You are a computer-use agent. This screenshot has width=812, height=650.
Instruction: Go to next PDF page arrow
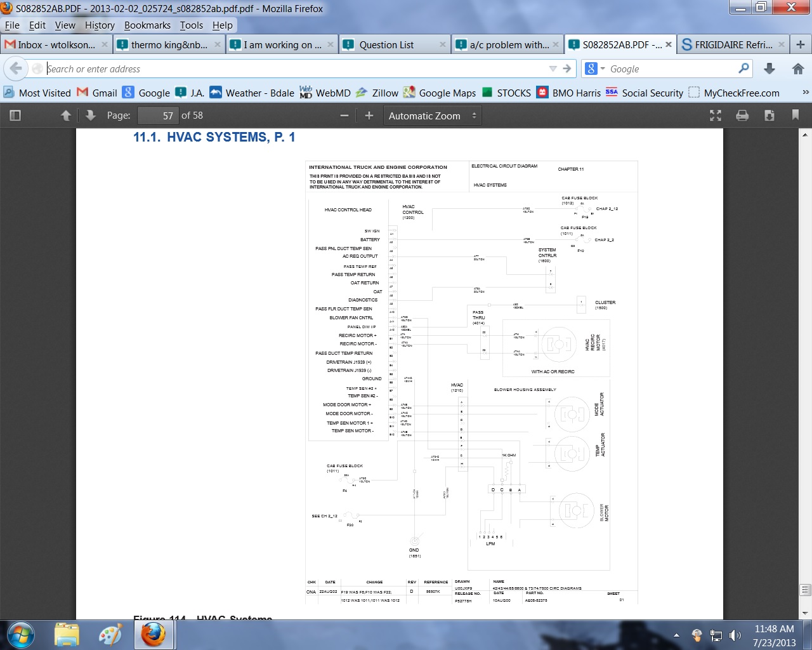click(x=90, y=116)
